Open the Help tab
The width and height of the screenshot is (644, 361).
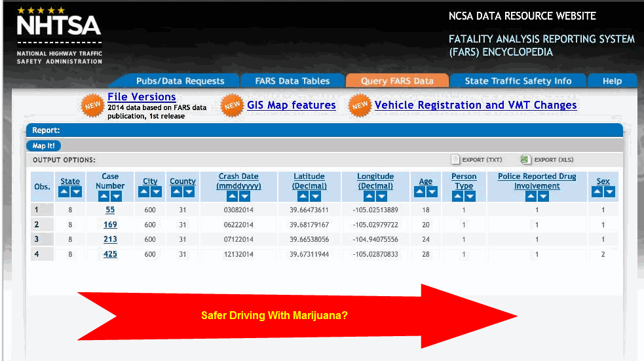(x=612, y=81)
